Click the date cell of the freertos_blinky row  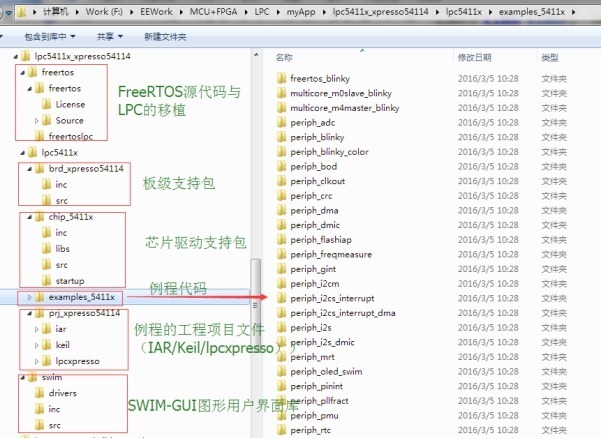click(488, 79)
